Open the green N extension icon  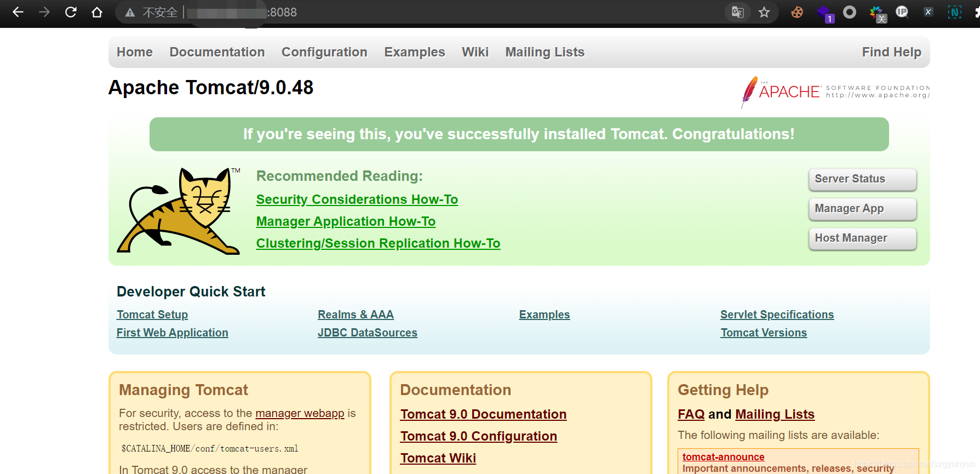coord(955,12)
